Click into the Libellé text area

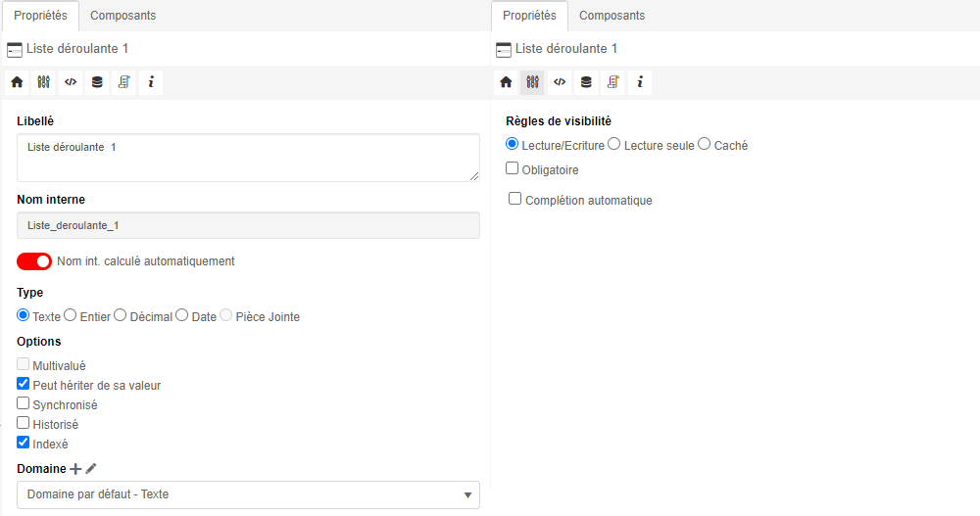[x=248, y=158]
